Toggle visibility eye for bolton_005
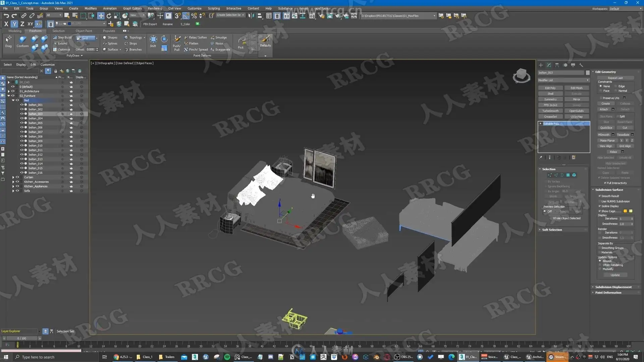Screen dimensions: 644x362 (x=22, y=123)
